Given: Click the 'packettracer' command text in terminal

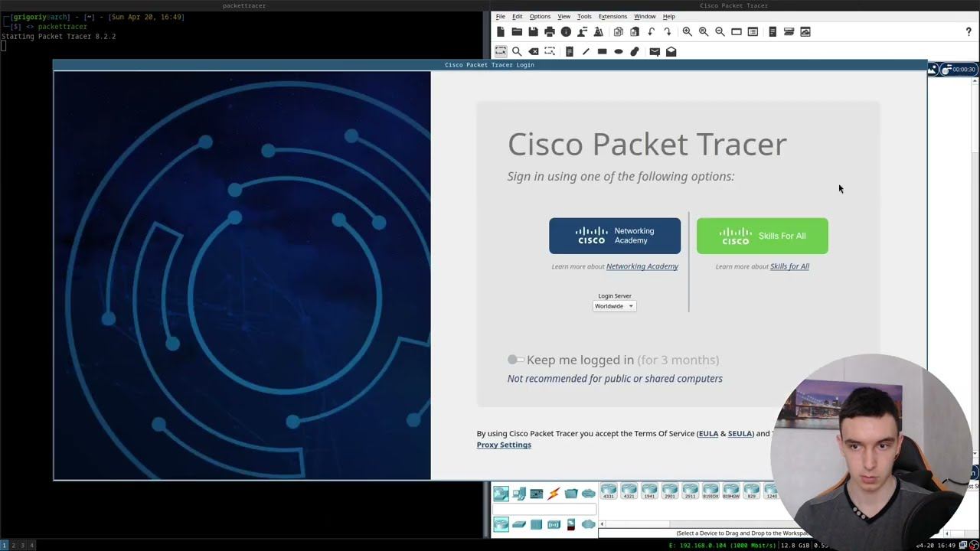Looking at the screenshot, I should 62,27.
